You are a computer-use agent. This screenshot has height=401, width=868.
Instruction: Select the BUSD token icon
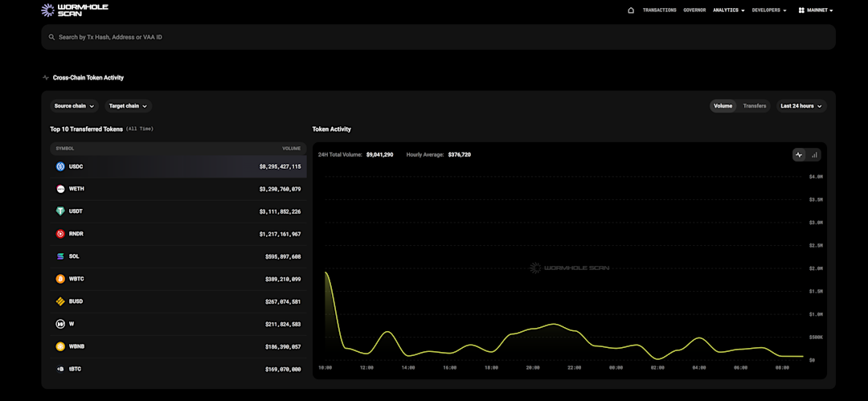point(60,301)
